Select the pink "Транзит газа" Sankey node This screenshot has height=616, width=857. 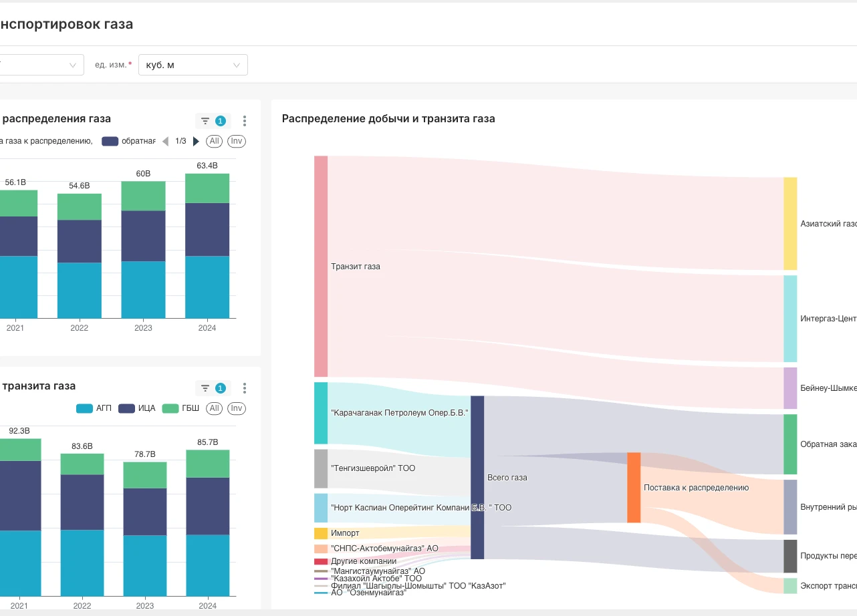(321, 266)
